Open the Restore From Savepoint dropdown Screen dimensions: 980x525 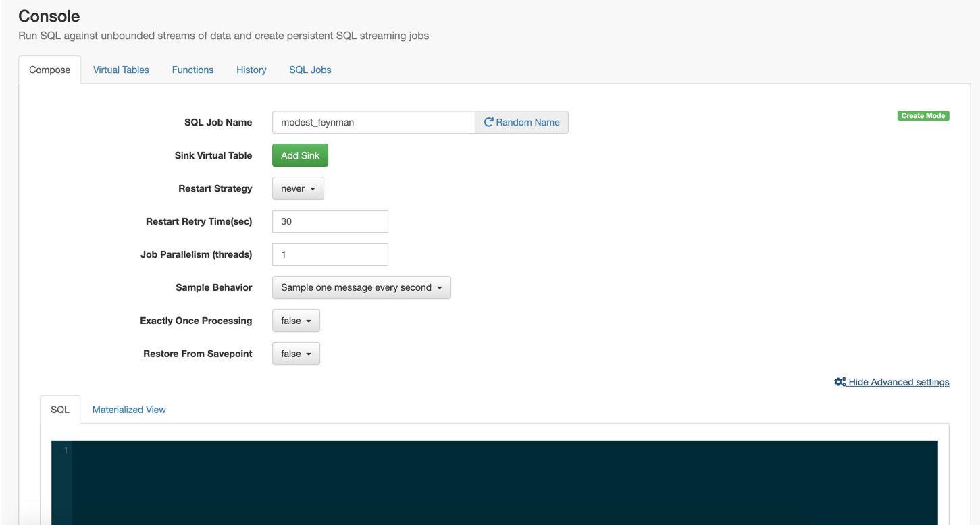tap(296, 354)
